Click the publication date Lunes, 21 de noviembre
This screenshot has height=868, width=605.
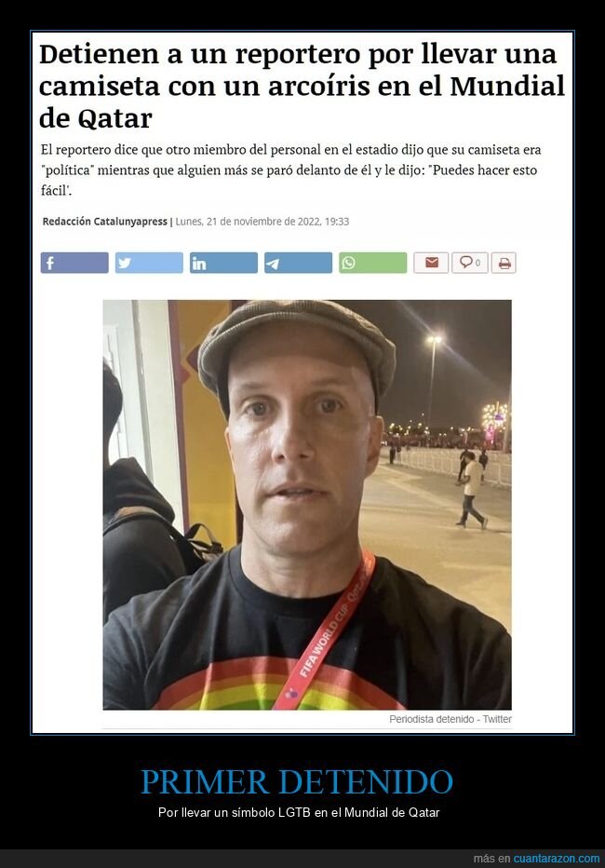[x=262, y=222]
